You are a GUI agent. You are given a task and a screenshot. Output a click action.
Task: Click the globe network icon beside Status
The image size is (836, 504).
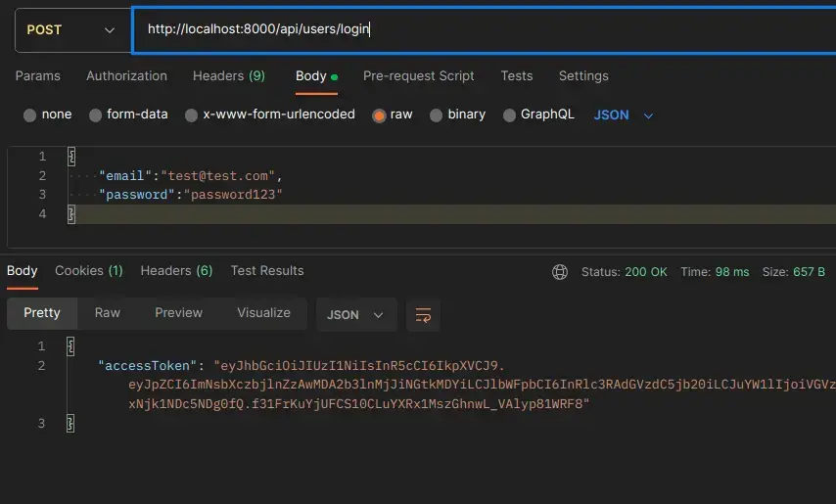coord(560,272)
